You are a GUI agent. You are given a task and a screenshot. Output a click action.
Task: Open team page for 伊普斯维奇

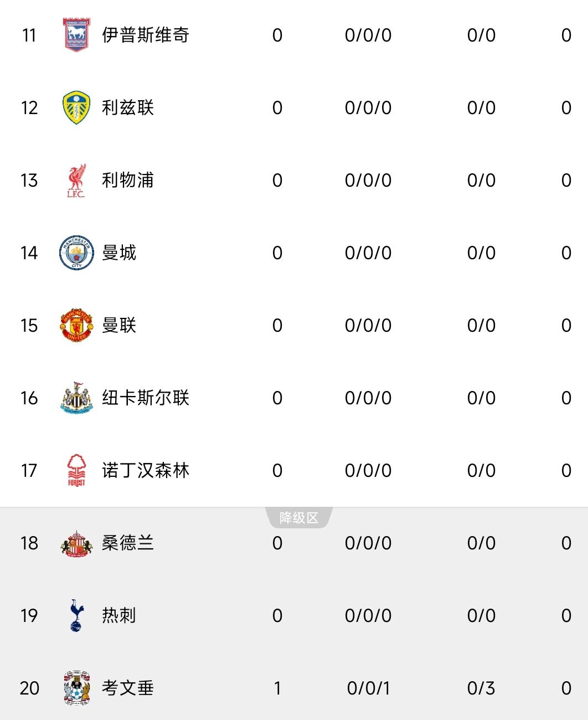click(x=146, y=35)
